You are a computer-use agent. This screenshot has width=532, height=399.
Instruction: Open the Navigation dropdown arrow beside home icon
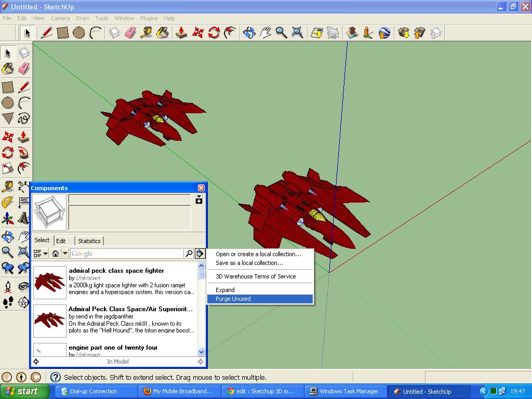tap(65, 254)
